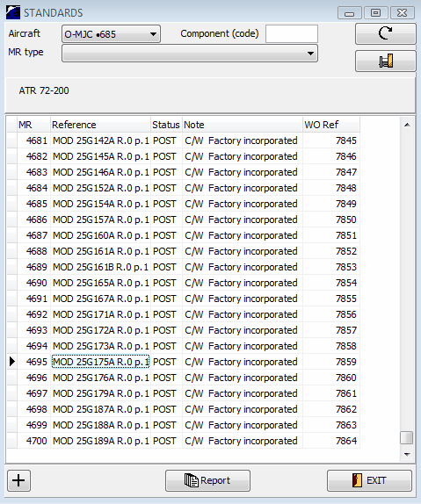Maximize the STANDARDS window
Screen dimensions: 421x504
(375, 13)
